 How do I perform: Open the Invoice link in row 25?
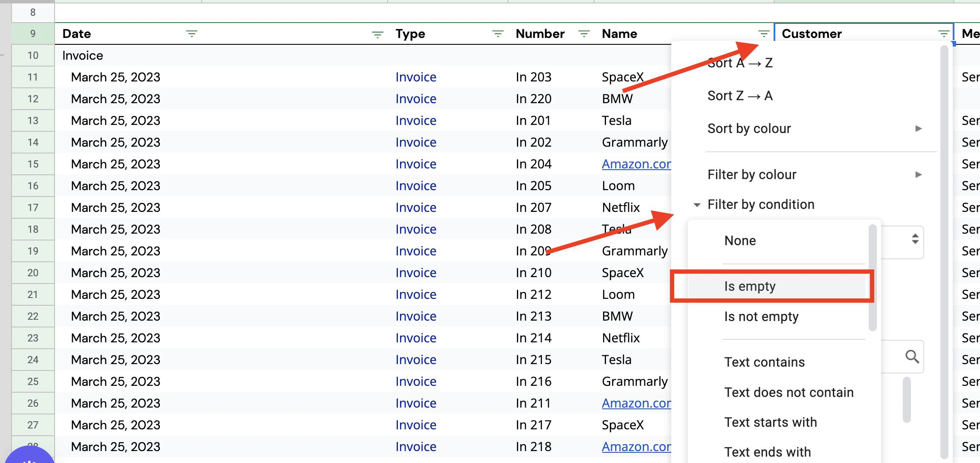416,382
